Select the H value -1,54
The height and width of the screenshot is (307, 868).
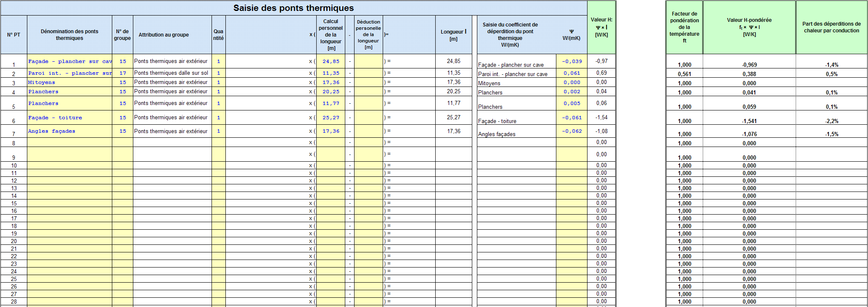tap(601, 118)
